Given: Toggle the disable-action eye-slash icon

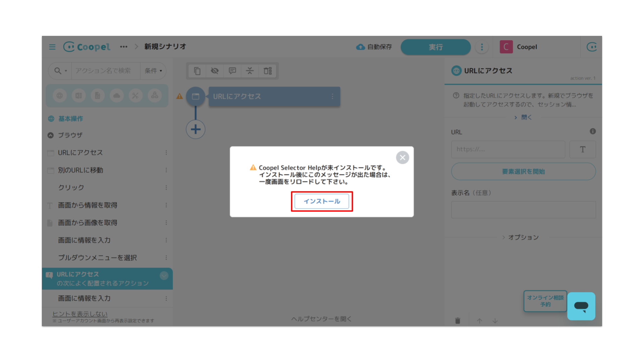Looking at the screenshot, I should click(x=215, y=71).
